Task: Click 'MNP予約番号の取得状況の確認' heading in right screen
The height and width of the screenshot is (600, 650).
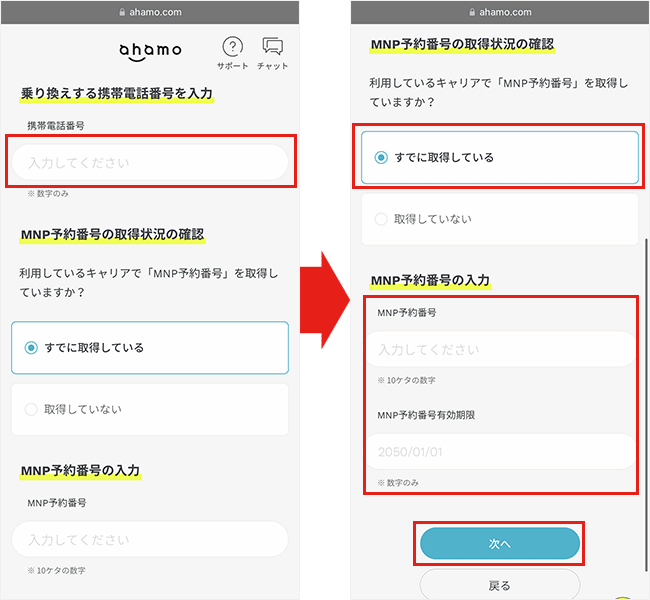Action: point(462,44)
